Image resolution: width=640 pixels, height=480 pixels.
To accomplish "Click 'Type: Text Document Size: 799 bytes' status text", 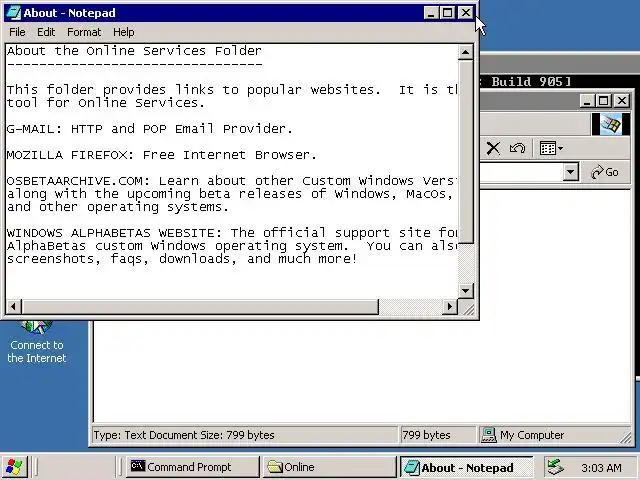I will tap(184, 435).
